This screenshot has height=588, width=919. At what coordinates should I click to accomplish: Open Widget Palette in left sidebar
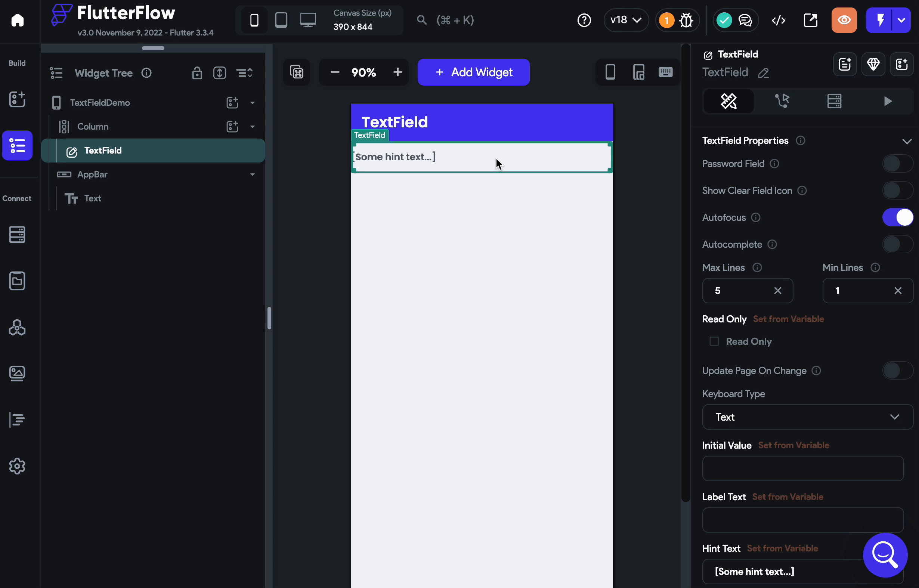click(17, 99)
